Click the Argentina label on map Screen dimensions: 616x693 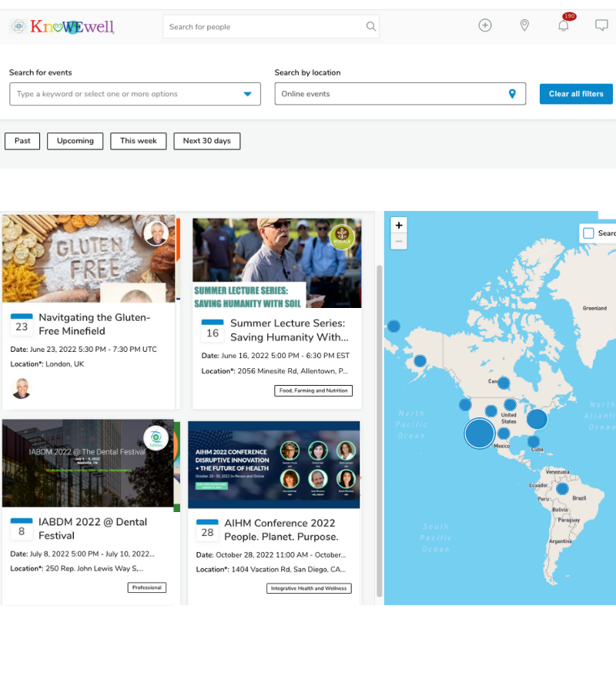click(560, 541)
